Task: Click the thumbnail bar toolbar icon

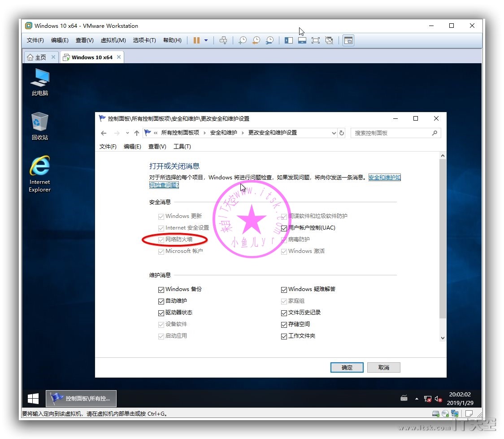Action: (x=302, y=40)
